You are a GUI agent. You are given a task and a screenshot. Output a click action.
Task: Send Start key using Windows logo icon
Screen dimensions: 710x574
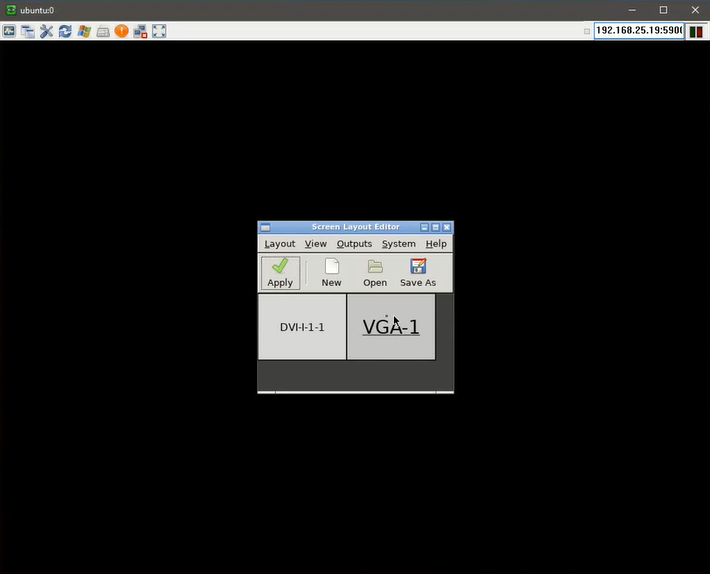click(84, 31)
